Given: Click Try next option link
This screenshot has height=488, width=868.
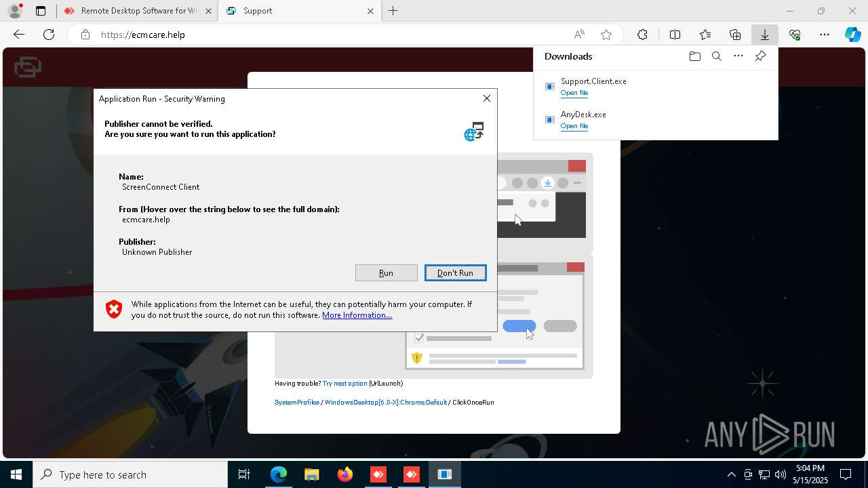Looking at the screenshot, I should tap(344, 384).
